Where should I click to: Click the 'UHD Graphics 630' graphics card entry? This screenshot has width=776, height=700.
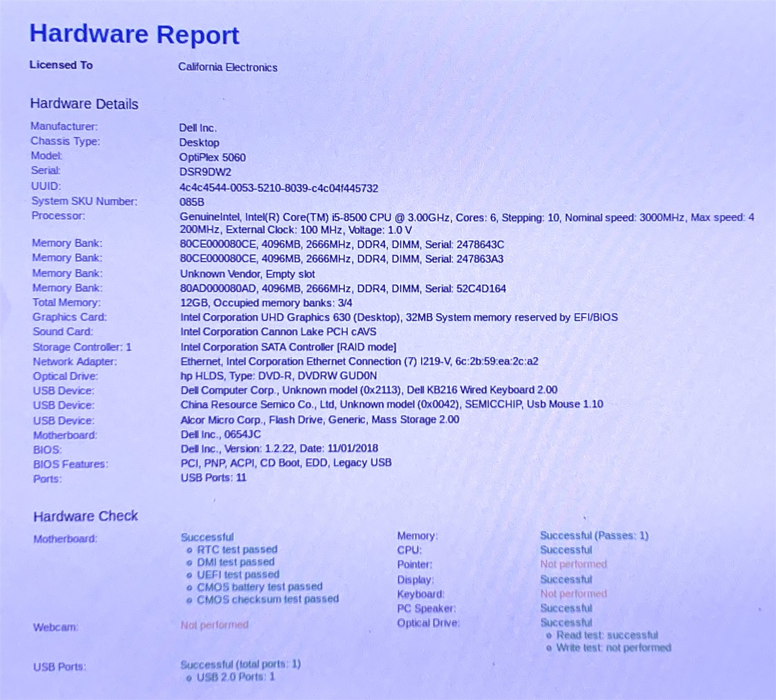click(x=399, y=318)
